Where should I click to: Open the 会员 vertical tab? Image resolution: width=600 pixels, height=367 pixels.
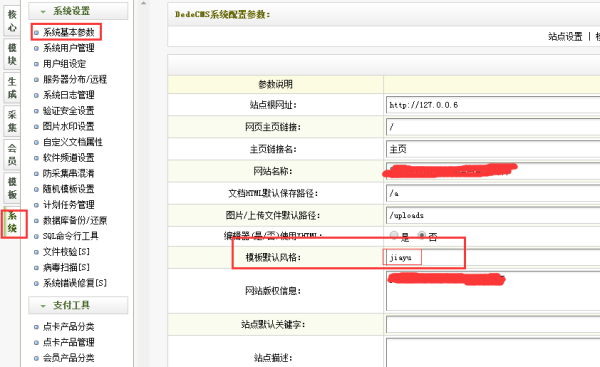pos(12,154)
